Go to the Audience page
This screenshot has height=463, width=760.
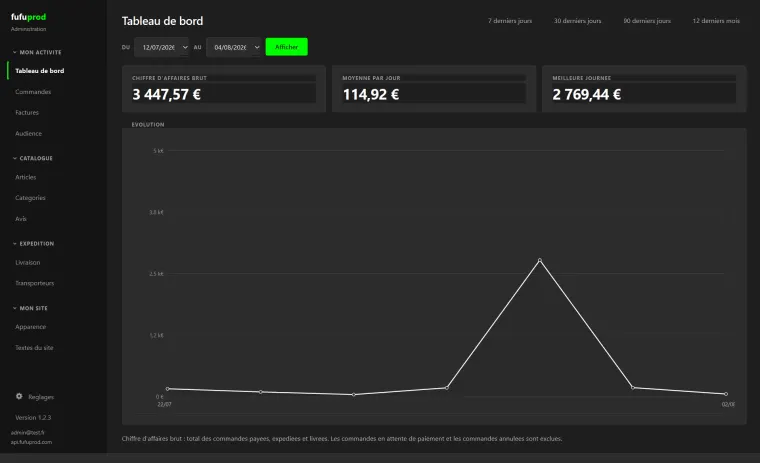click(28, 133)
